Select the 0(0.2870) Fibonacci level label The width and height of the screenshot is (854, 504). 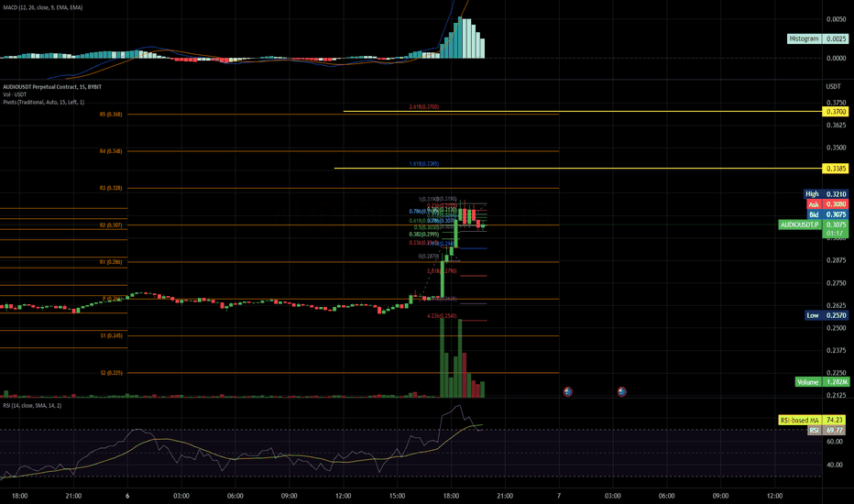coord(429,256)
